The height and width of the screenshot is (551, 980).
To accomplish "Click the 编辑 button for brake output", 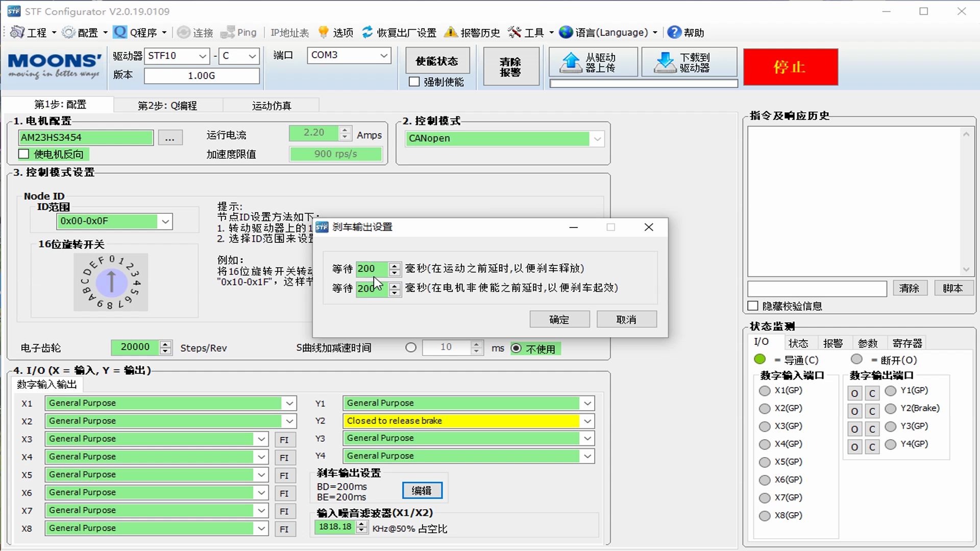I will (422, 490).
